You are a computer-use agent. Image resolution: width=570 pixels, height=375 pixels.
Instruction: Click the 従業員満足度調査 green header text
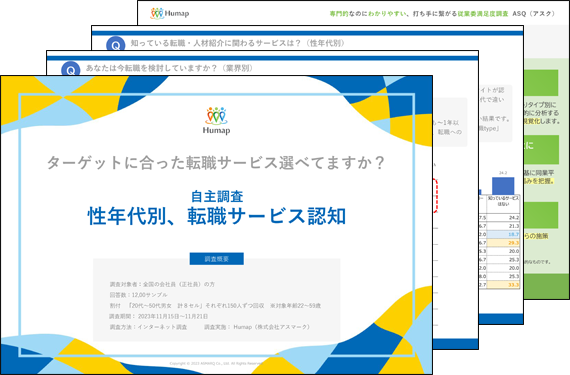point(483,13)
